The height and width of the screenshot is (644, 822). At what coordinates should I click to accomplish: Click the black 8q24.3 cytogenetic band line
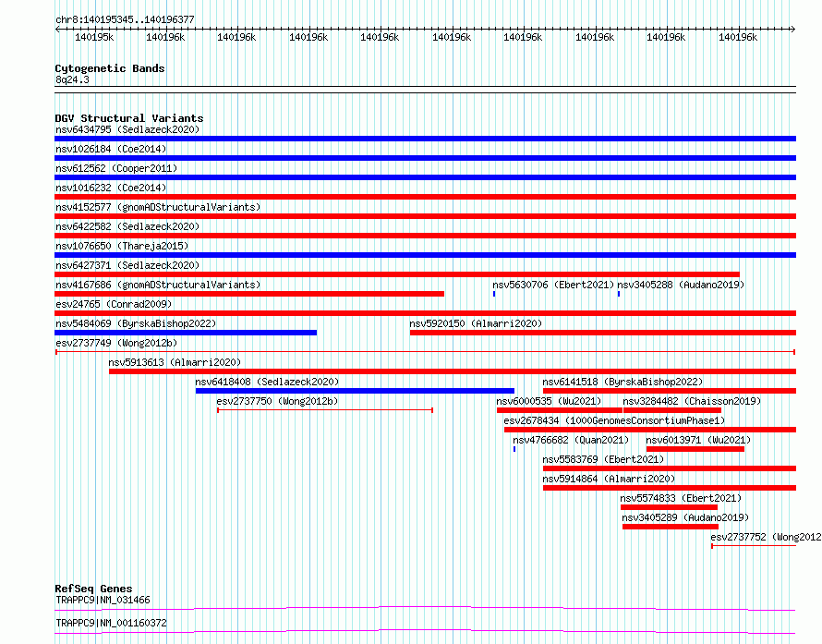(425, 90)
